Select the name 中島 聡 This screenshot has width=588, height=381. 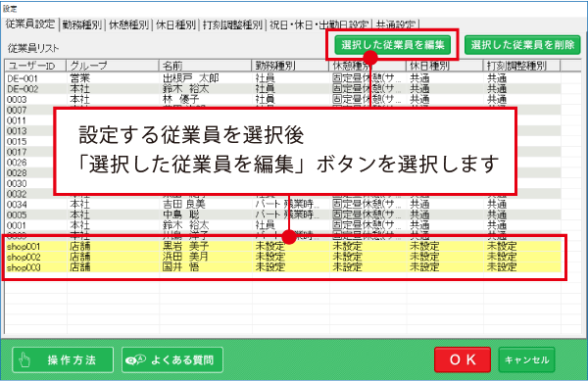pos(180,214)
